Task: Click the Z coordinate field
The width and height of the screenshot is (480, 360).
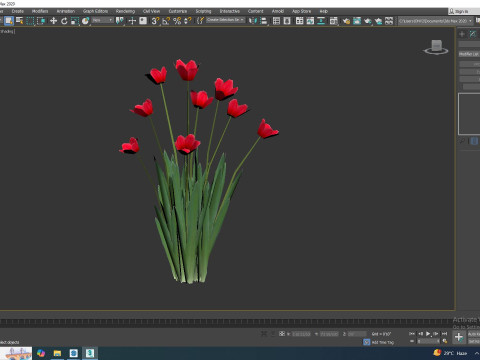Action: point(357,334)
